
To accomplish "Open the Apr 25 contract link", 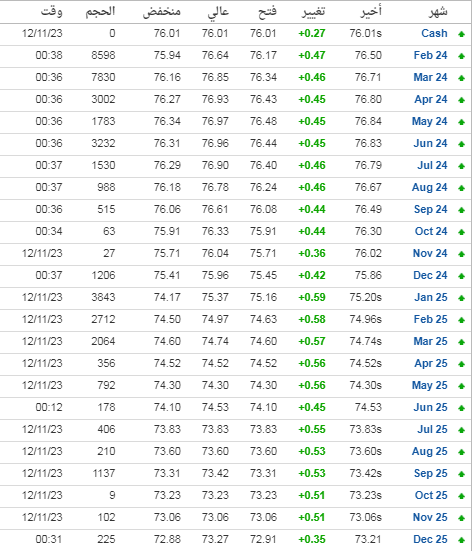I will 431,363.
